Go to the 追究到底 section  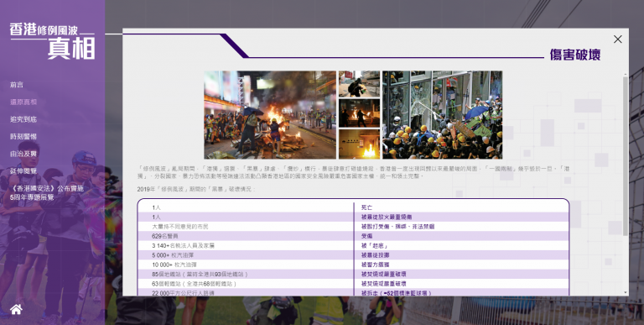[x=23, y=119]
